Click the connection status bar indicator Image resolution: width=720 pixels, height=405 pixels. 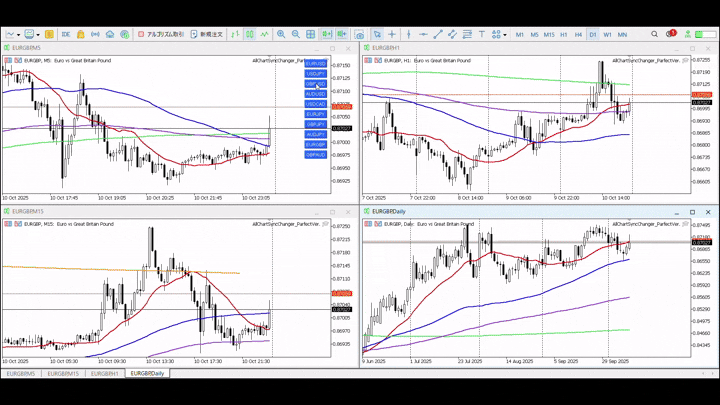coord(705,34)
